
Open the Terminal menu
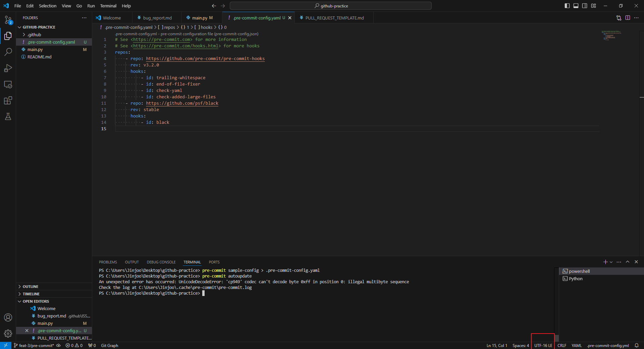[x=108, y=6]
